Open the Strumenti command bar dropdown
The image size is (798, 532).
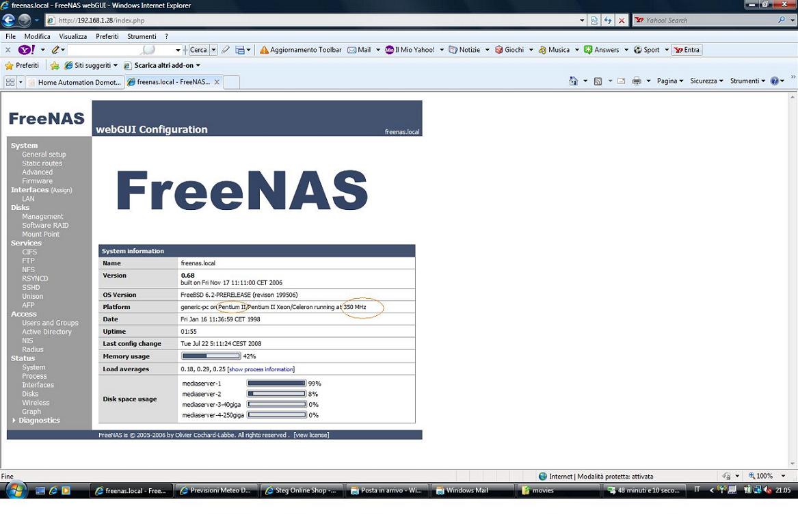(747, 81)
